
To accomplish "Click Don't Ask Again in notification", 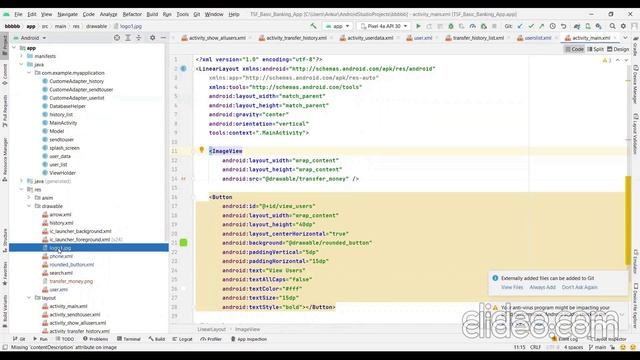I will pos(579,287).
